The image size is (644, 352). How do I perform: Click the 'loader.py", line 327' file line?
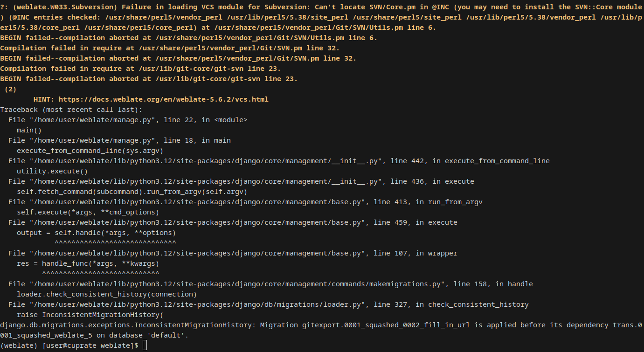point(269,304)
